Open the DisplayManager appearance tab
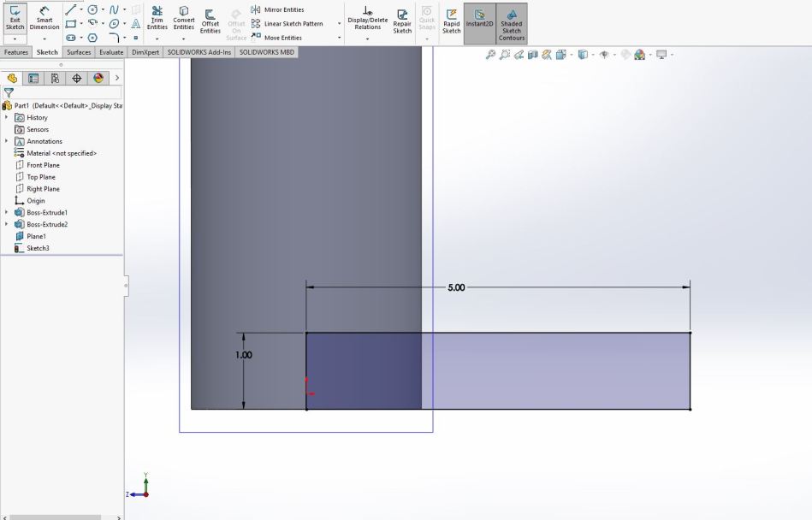Image resolution: width=812 pixels, height=520 pixels. pos(97,77)
